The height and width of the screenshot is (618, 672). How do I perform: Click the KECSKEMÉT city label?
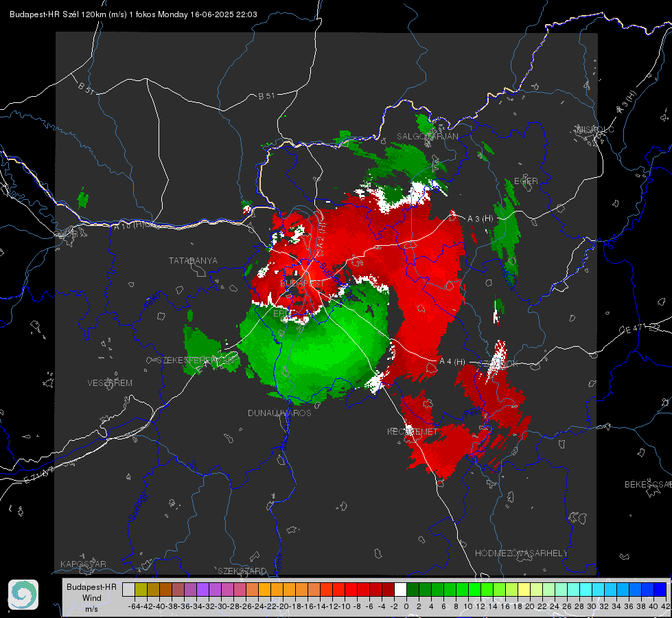[413, 431]
